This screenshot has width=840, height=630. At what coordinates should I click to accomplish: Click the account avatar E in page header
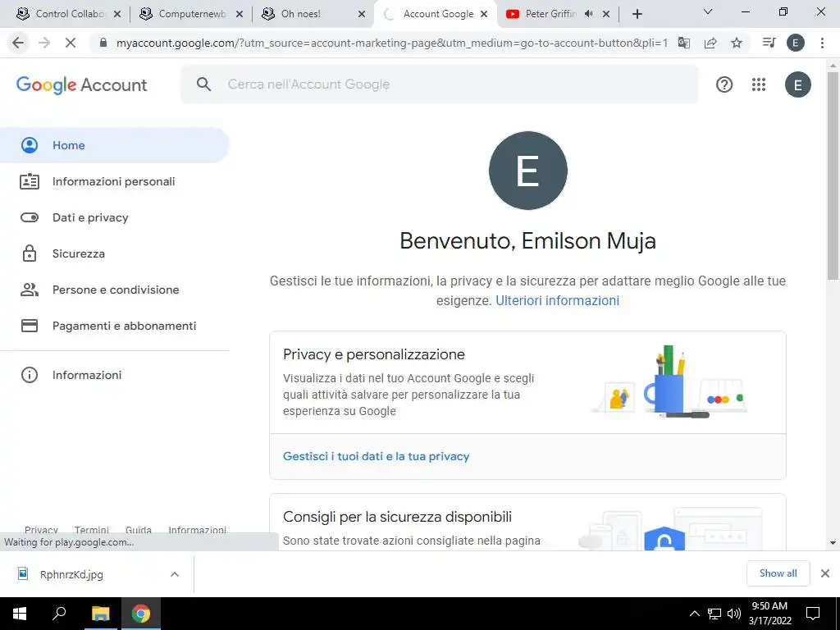(x=798, y=84)
